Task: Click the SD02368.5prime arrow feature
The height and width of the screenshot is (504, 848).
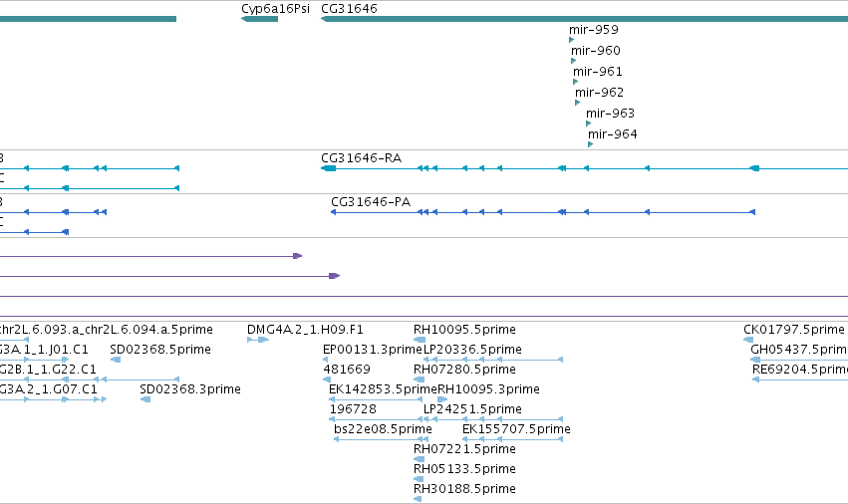Action: coord(116,360)
